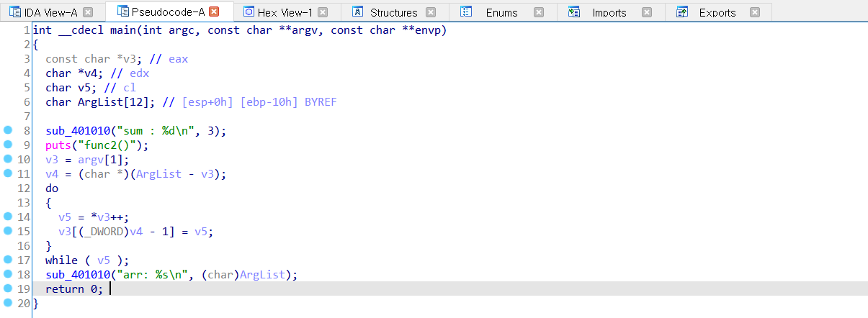Click argv[1] on line 10
This screenshot has width=868, height=318.
click(x=100, y=160)
